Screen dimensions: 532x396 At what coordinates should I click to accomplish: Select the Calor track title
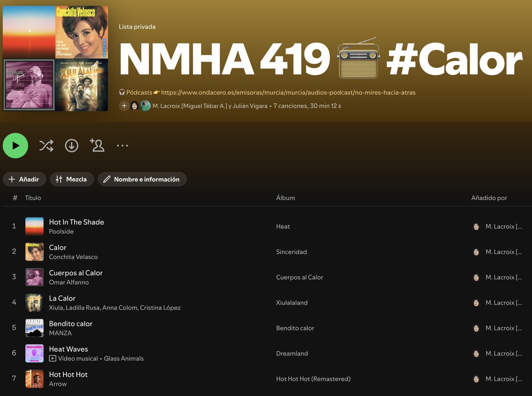click(58, 247)
